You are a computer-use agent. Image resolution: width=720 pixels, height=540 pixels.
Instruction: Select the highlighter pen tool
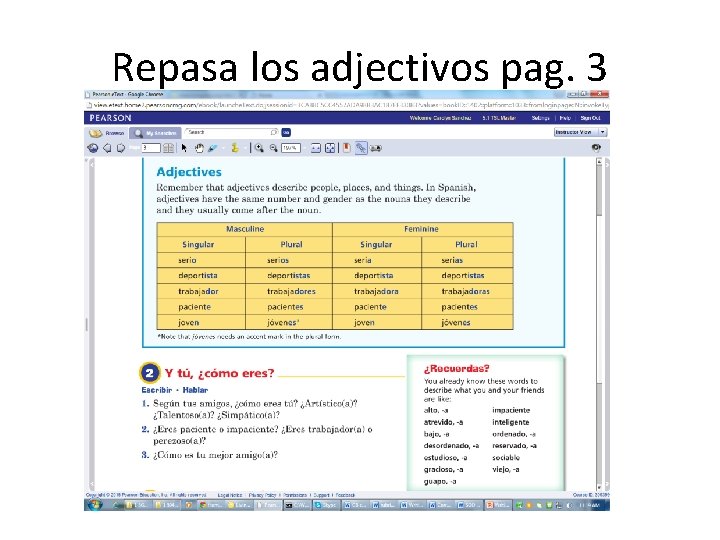(213, 148)
